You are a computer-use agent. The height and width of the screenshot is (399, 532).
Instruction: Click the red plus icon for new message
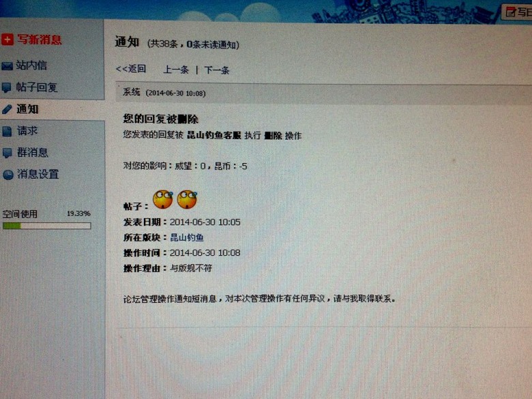click(x=7, y=40)
